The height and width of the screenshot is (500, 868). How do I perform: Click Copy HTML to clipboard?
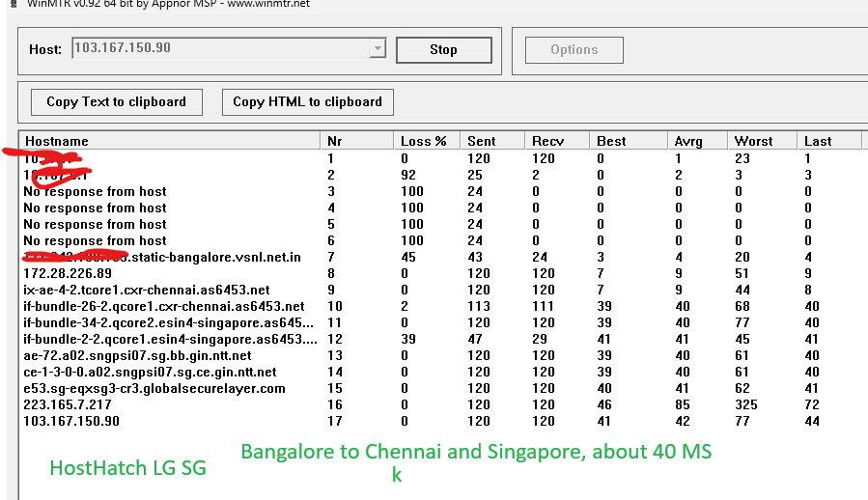[x=307, y=102]
